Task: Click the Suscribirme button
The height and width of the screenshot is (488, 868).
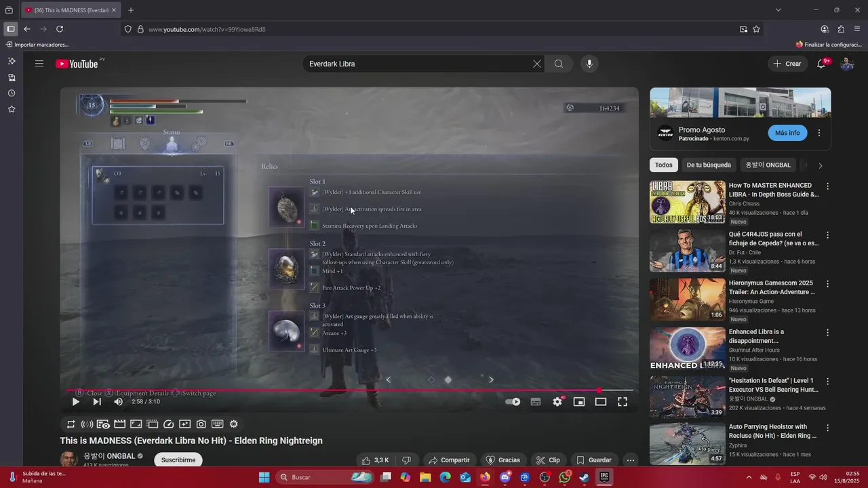Action: point(178,460)
